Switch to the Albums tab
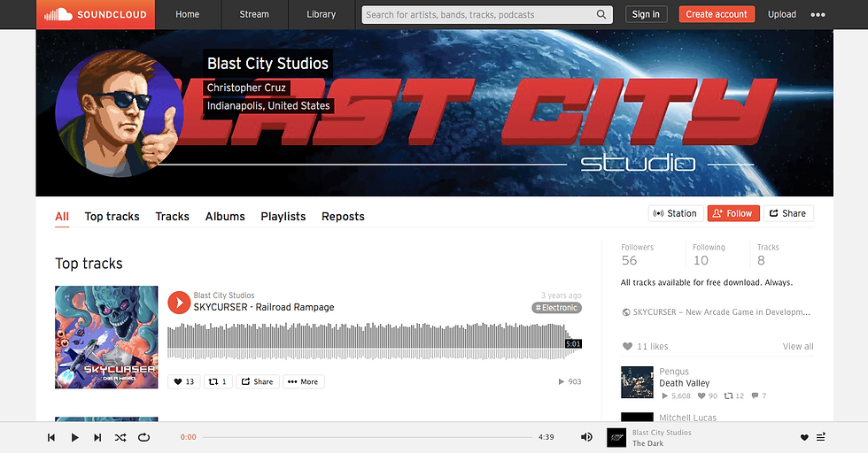 [225, 216]
